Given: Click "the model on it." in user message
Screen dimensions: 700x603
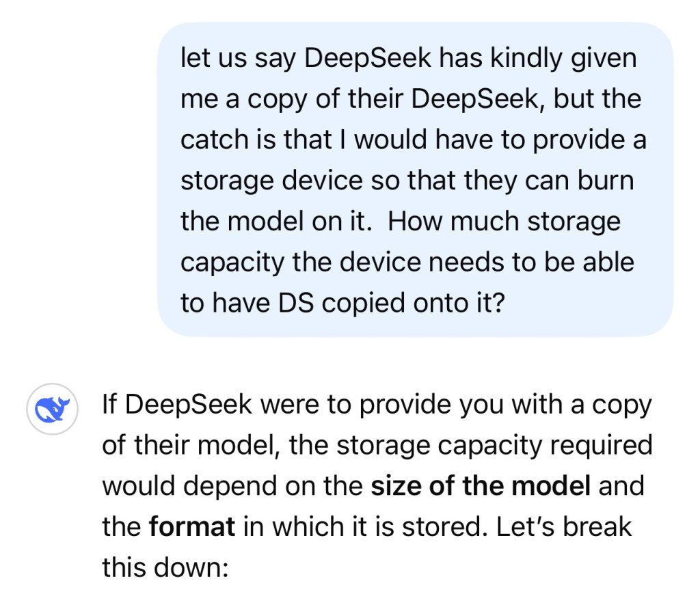Looking at the screenshot, I should tap(278, 222).
